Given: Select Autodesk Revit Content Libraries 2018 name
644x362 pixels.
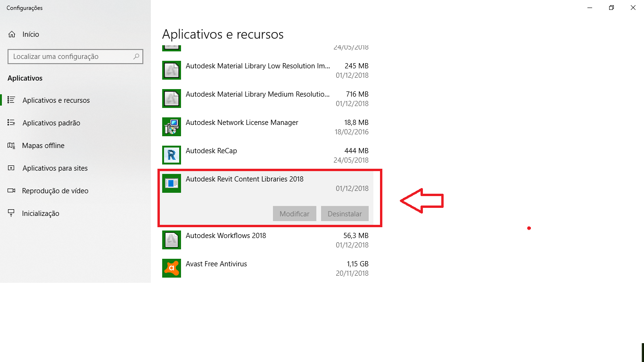Looking at the screenshot, I should 245,179.
